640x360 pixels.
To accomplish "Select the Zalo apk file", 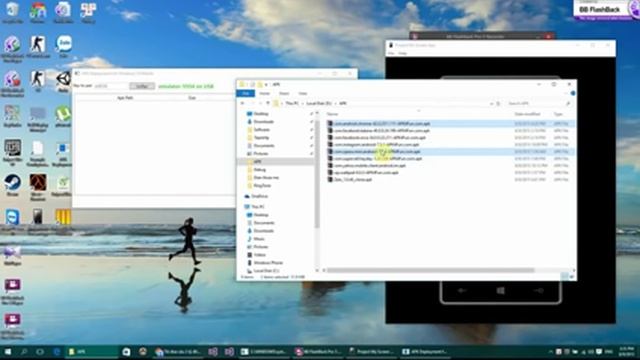I will (450, 180).
